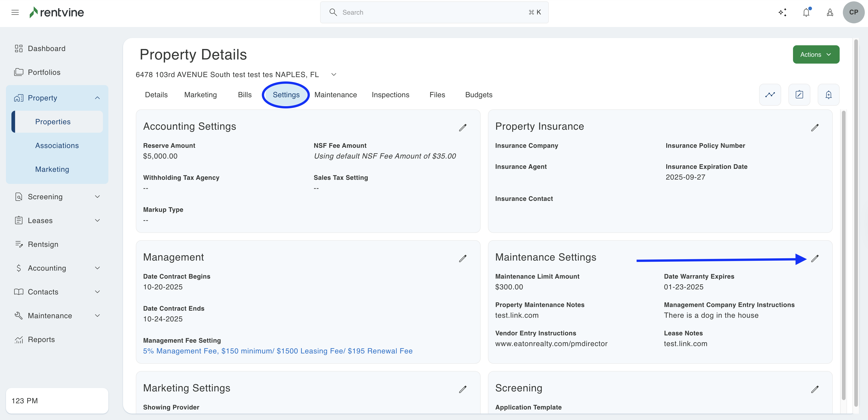This screenshot has width=868, height=420.
Task: Click the AI sparkle icon
Action: [x=782, y=13]
